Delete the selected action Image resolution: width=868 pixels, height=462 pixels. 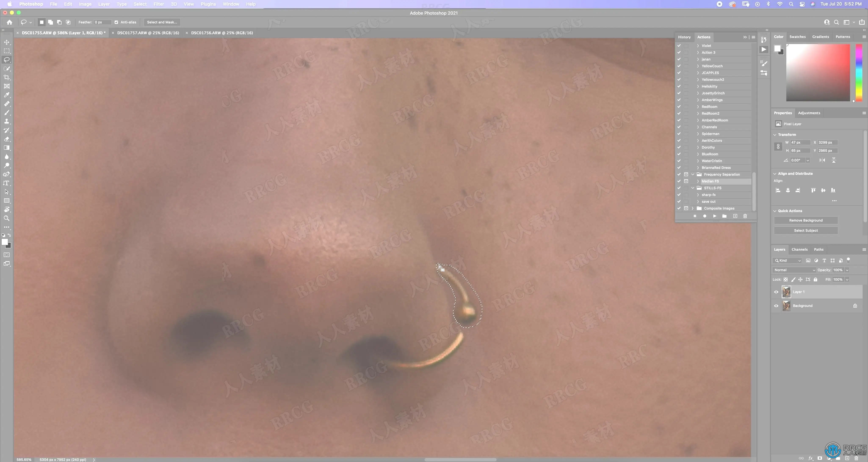(745, 216)
